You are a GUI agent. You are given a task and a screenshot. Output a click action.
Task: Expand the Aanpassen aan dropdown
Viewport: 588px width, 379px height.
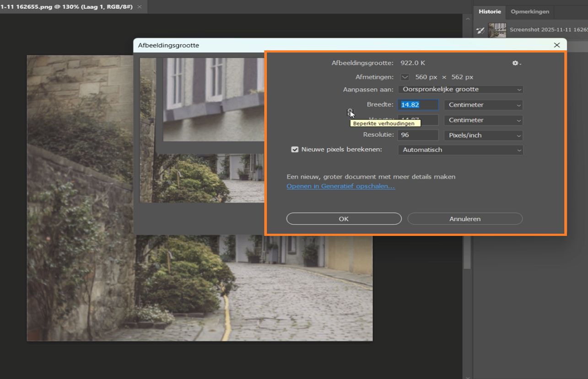tap(460, 90)
